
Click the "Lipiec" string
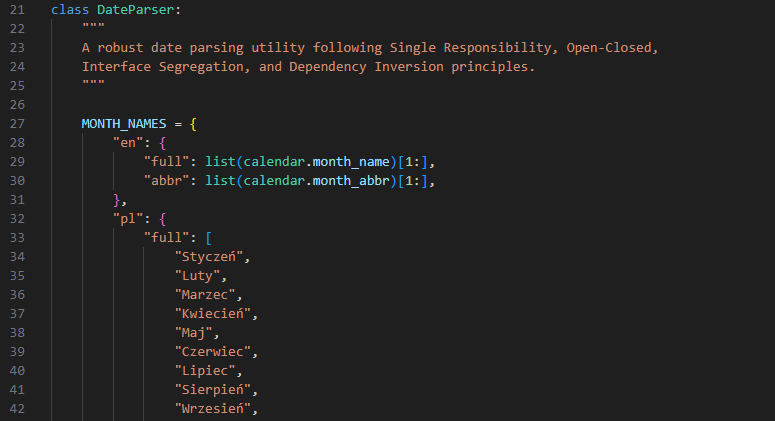click(205, 371)
